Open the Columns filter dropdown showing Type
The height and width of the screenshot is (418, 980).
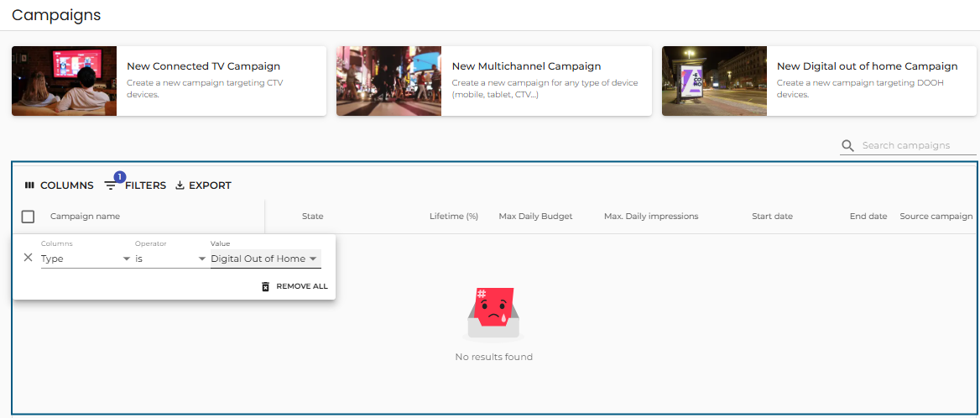(86, 259)
